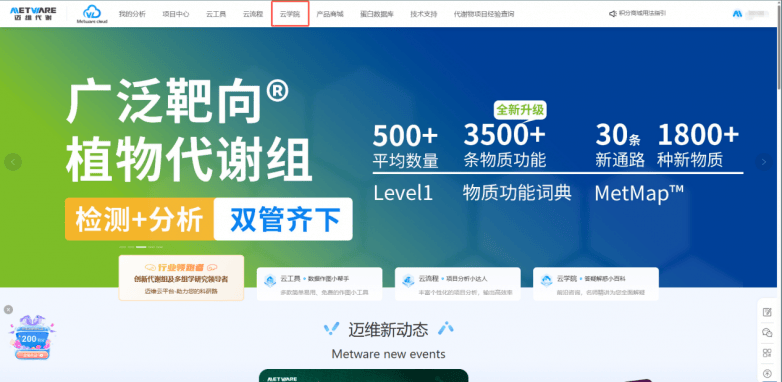Viewport: 782px width, 382px height.
Task: Open the 云学院 navigation item
Action: point(290,14)
